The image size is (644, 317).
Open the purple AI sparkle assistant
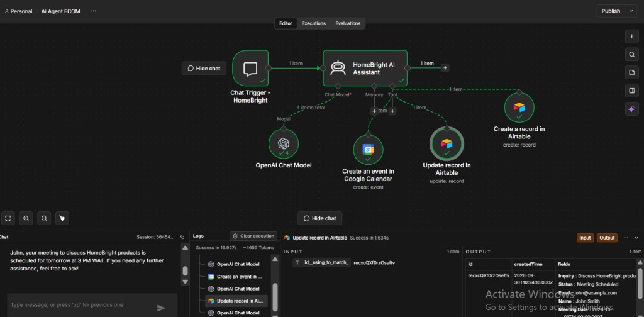(x=631, y=109)
